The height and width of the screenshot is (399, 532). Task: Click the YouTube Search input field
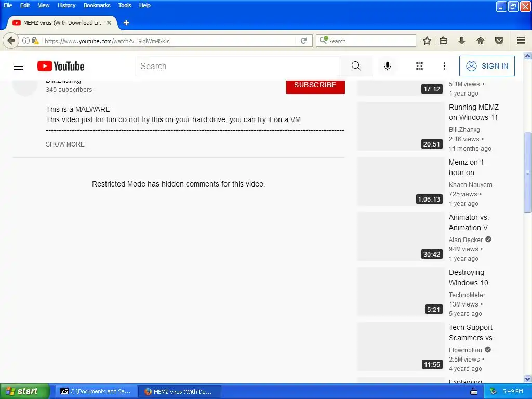(x=238, y=66)
